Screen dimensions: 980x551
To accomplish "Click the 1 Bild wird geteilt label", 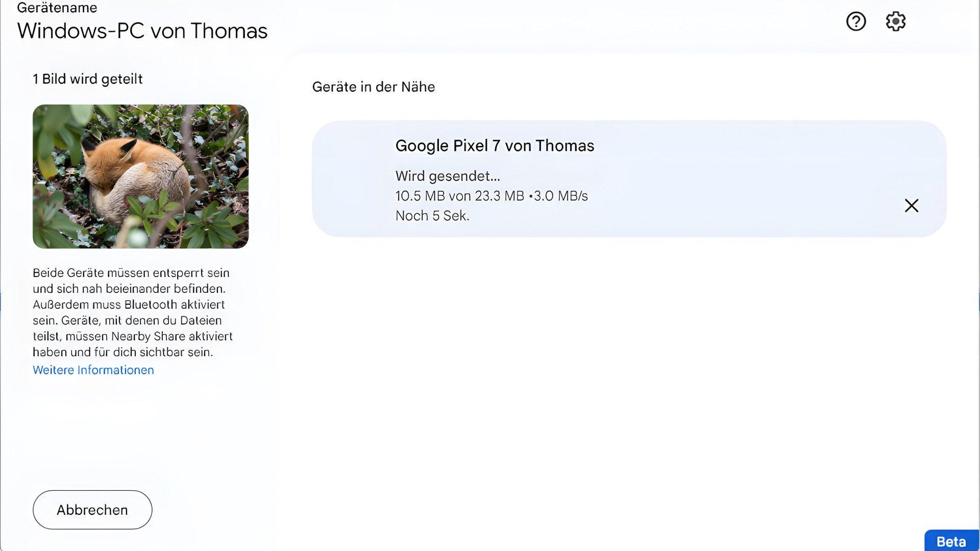I will (x=88, y=79).
